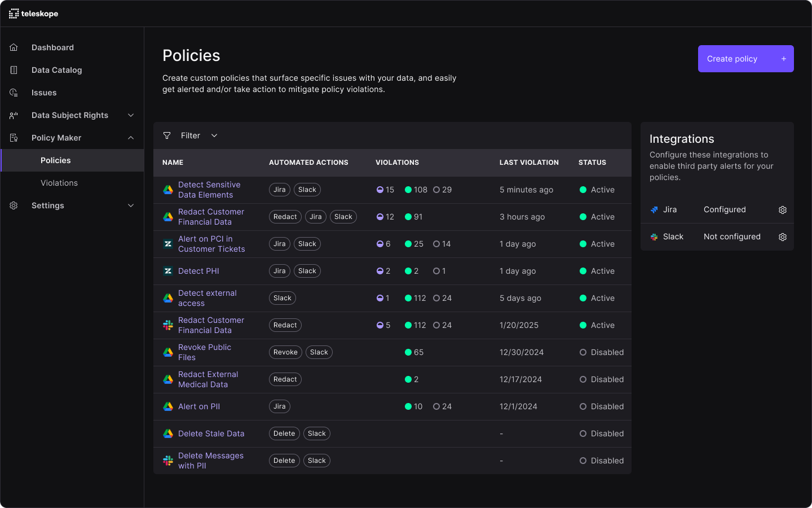This screenshot has height=508, width=812.
Task: Click Disabled status of Delete Stale Data row
Action: click(x=602, y=433)
